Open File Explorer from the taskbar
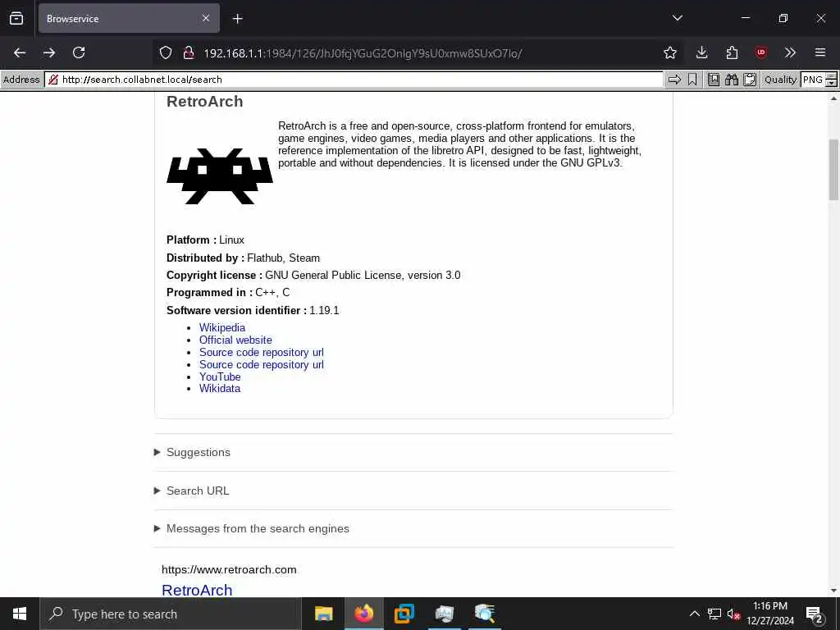 coord(323,614)
